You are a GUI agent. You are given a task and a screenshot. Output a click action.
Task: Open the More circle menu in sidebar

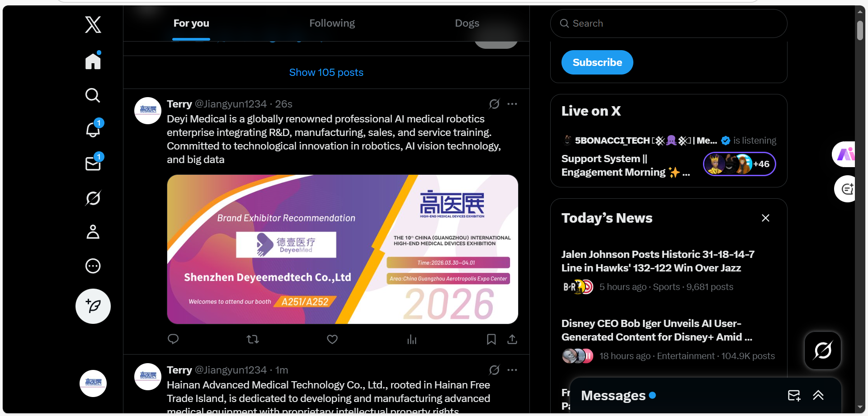pyautogui.click(x=93, y=266)
